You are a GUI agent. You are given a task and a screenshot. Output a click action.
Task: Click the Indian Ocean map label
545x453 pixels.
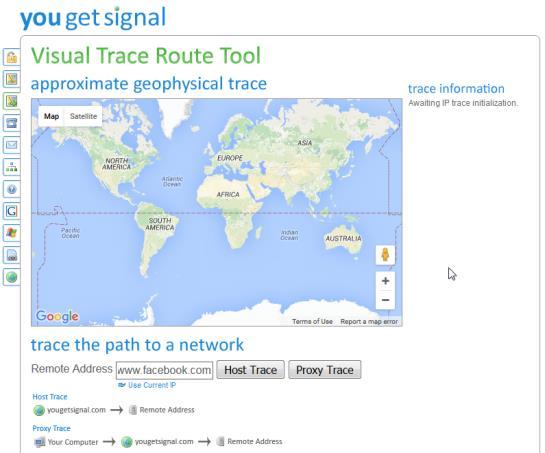pyautogui.click(x=289, y=235)
